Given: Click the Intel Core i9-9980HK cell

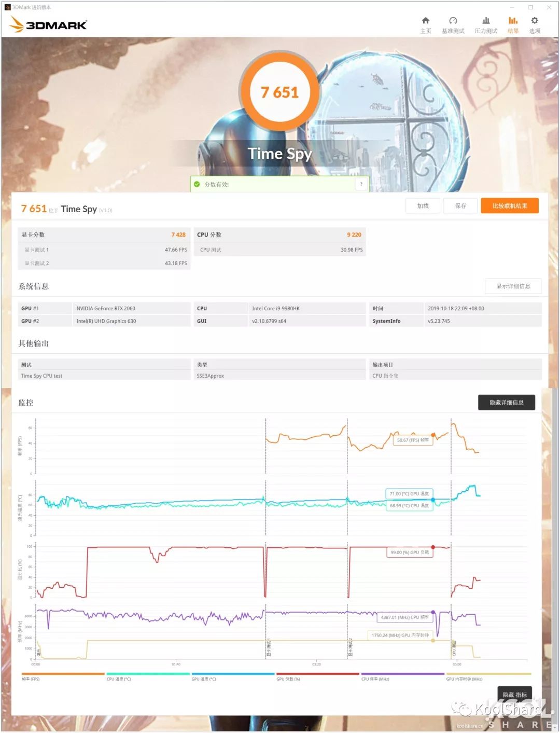Looking at the screenshot, I should pos(307,308).
